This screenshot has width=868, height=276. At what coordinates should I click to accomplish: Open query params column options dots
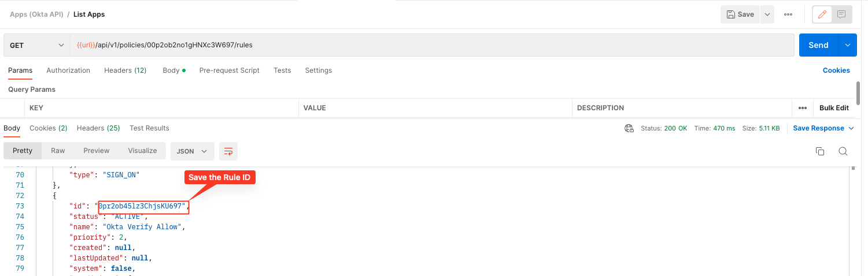pos(802,108)
